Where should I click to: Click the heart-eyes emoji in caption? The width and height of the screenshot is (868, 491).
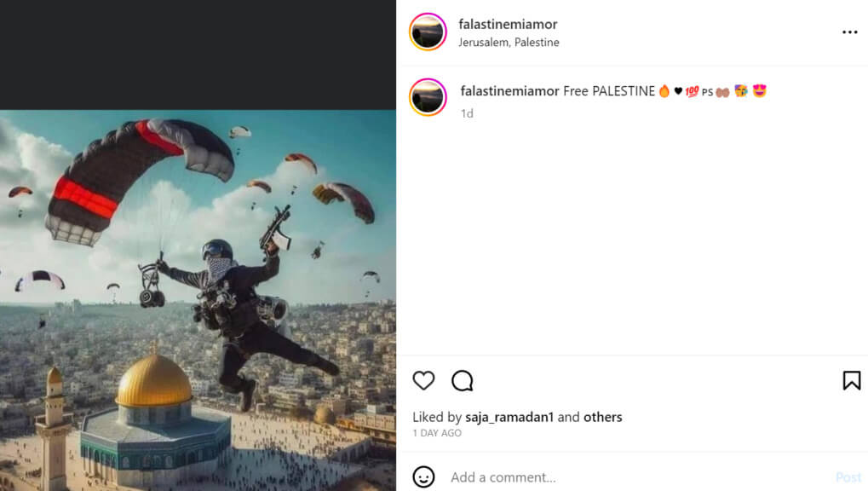pos(760,90)
